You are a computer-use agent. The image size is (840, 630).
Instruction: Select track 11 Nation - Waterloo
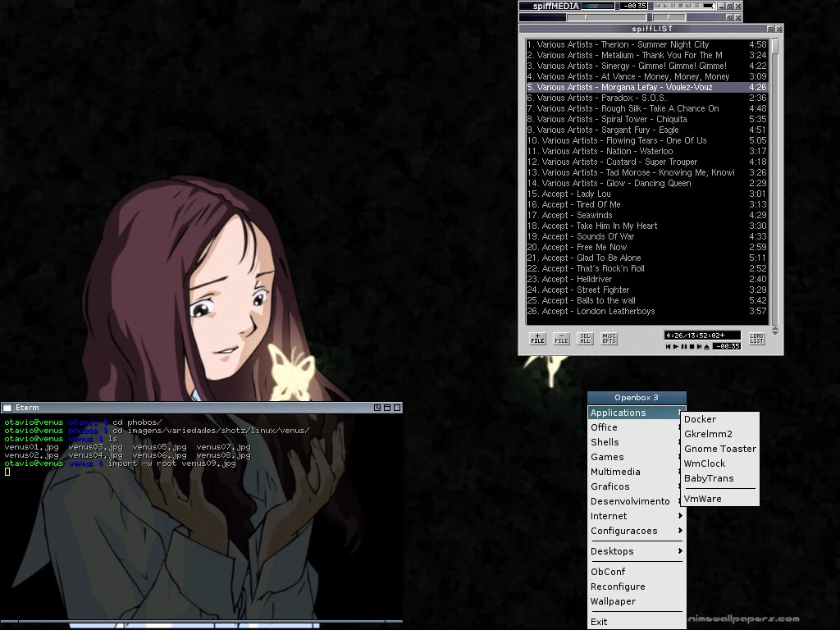point(647,151)
